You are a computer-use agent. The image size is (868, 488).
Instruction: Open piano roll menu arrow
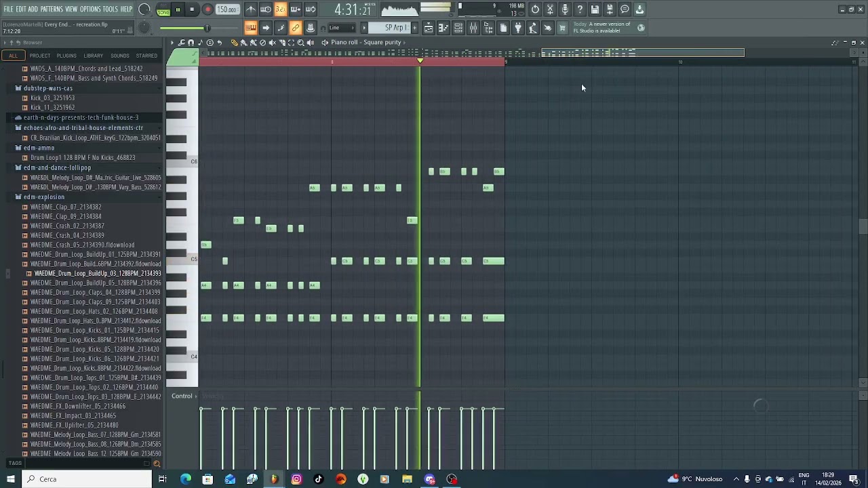(x=172, y=43)
